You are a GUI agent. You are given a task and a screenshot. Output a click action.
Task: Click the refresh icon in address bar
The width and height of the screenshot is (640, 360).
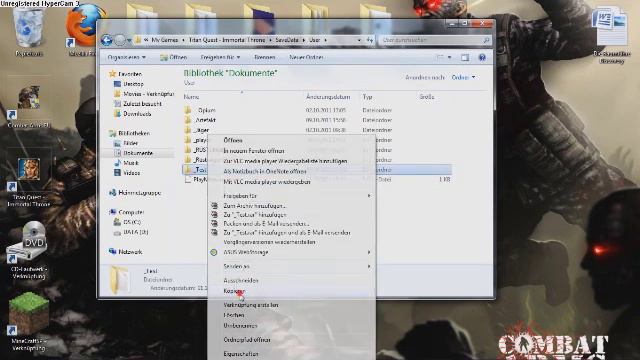[369, 40]
